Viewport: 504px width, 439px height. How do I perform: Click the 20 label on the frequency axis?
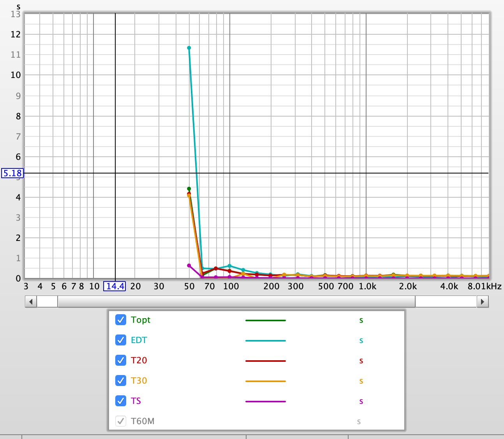pyautogui.click(x=135, y=287)
